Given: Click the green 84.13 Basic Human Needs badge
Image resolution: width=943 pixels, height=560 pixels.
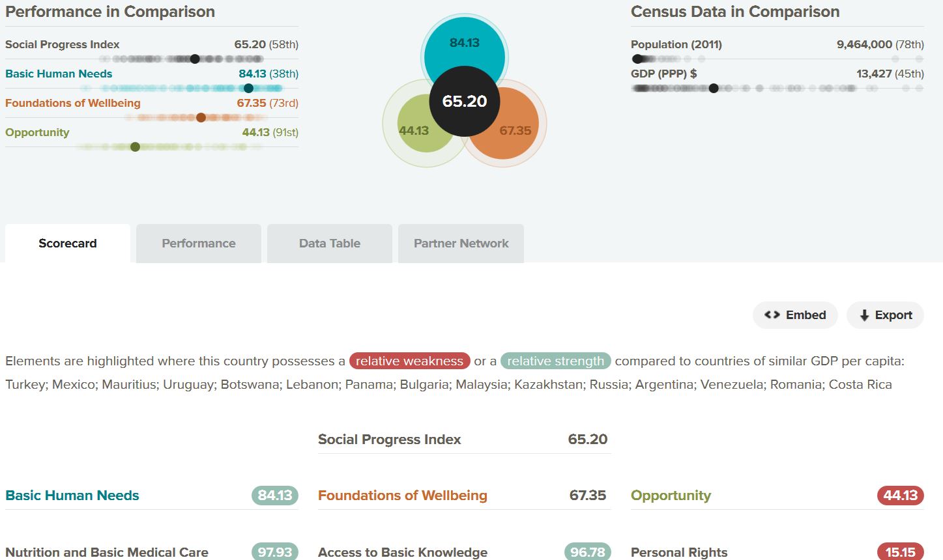Looking at the screenshot, I should click(274, 496).
